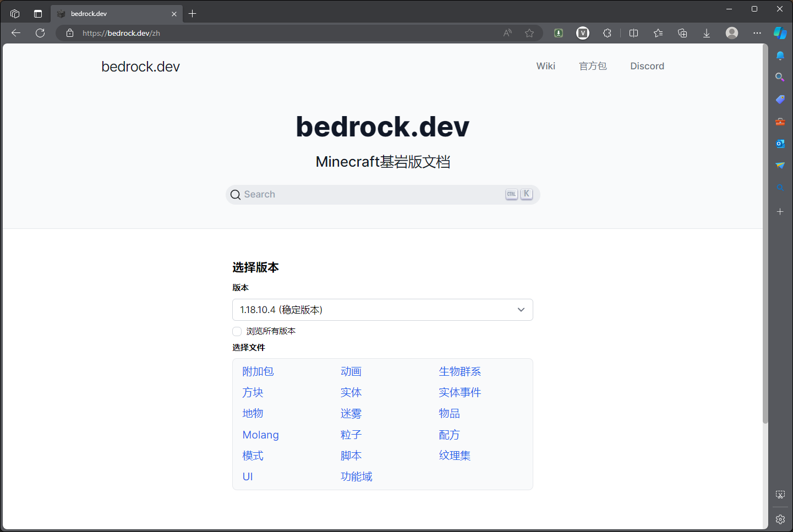Focus the Search documentation box

[382, 195]
